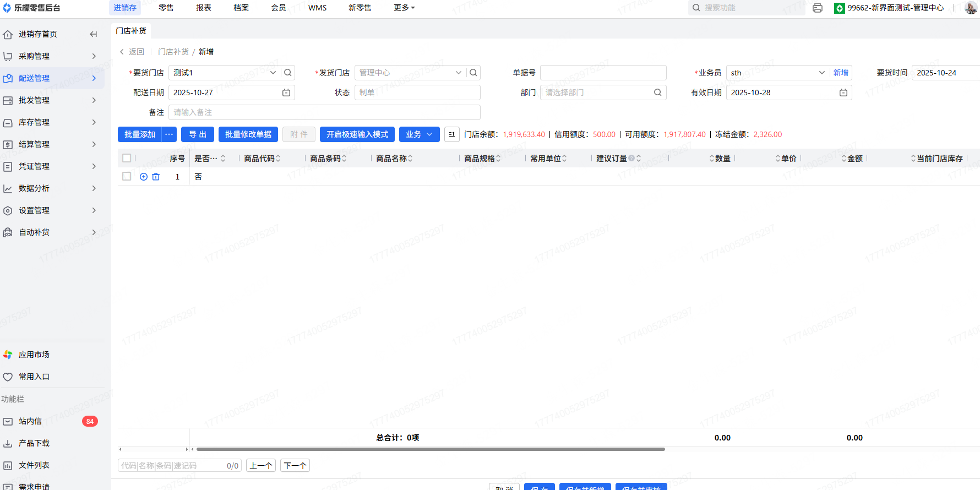The height and width of the screenshot is (490, 980).
Task: Open the 业务 dropdown button
Action: click(x=419, y=134)
